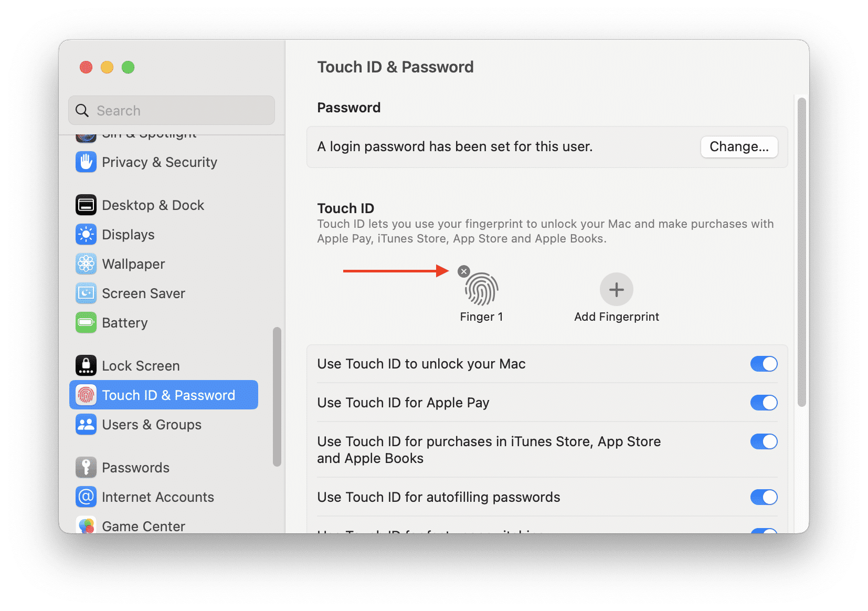Image resolution: width=868 pixels, height=611 pixels.
Task: Click the plus icon to add fingerprint
Action: click(x=617, y=289)
